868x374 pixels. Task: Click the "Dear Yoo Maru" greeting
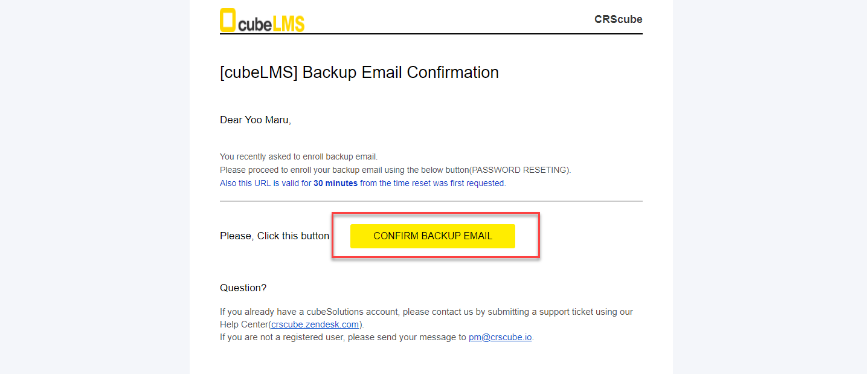tap(255, 120)
